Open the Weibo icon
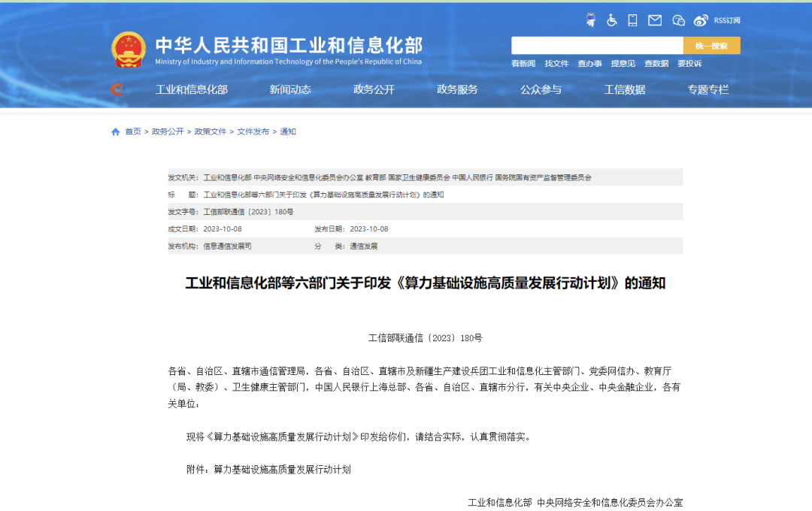The height and width of the screenshot is (511, 812). [701, 20]
